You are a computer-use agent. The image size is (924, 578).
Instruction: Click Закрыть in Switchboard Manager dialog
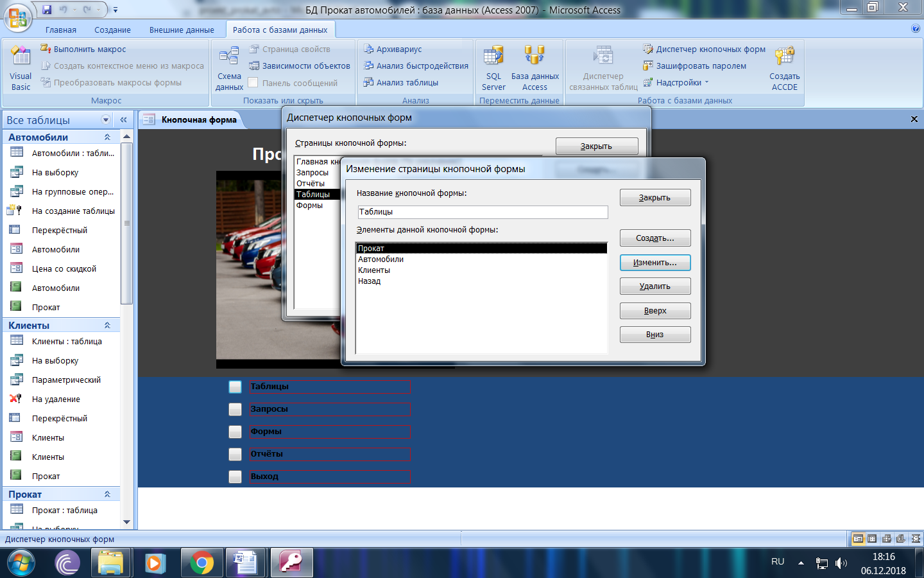(x=597, y=146)
